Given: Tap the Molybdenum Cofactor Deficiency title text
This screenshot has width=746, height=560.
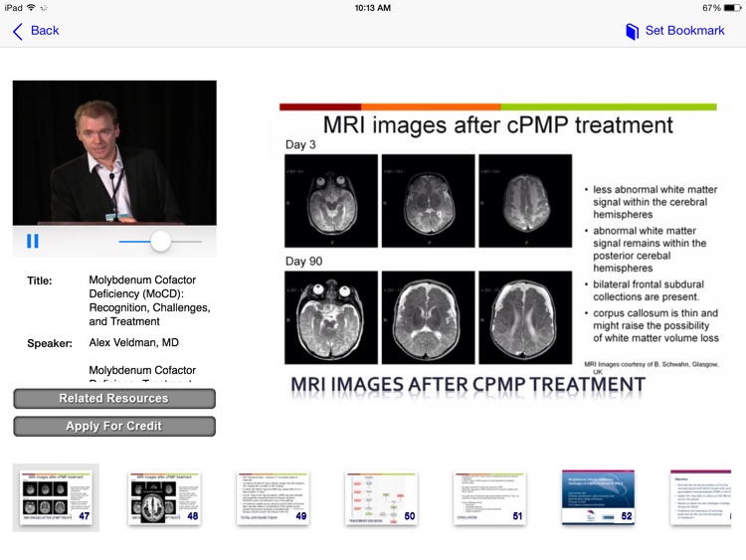Looking at the screenshot, I should pyautogui.click(x=149, y=300).
